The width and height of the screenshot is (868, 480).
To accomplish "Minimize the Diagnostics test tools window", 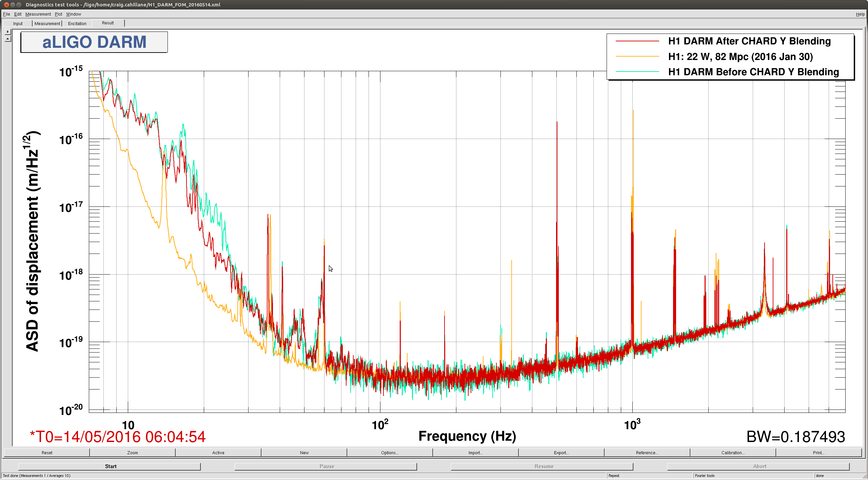I will [13, 5].
